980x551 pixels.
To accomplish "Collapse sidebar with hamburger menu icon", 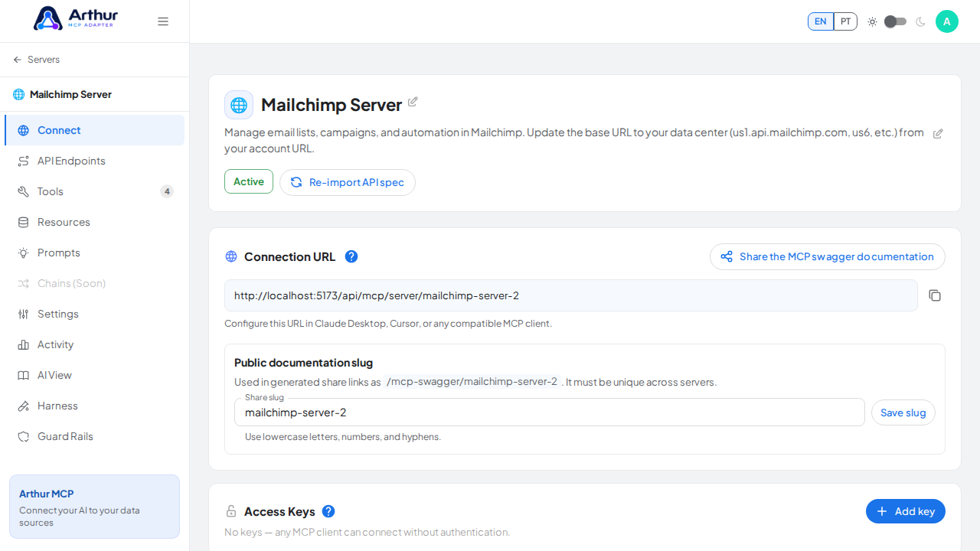I will [163, 21].
